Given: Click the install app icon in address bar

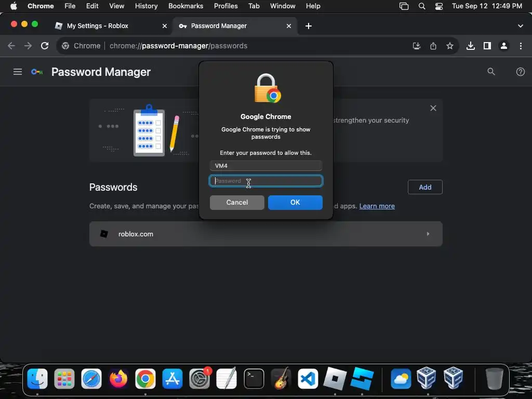Looking at the screenshot, I should [416, 46].
